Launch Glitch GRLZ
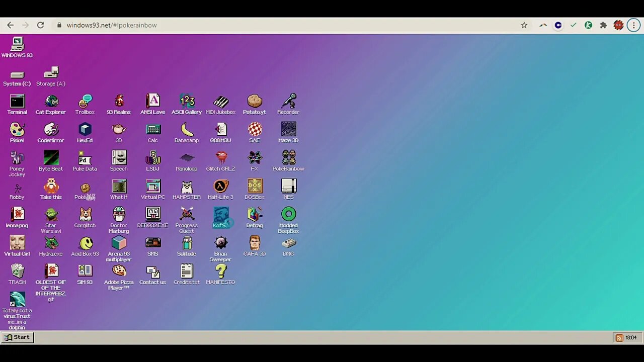Viewport: 644px width, 362px height. coord(220,161)
